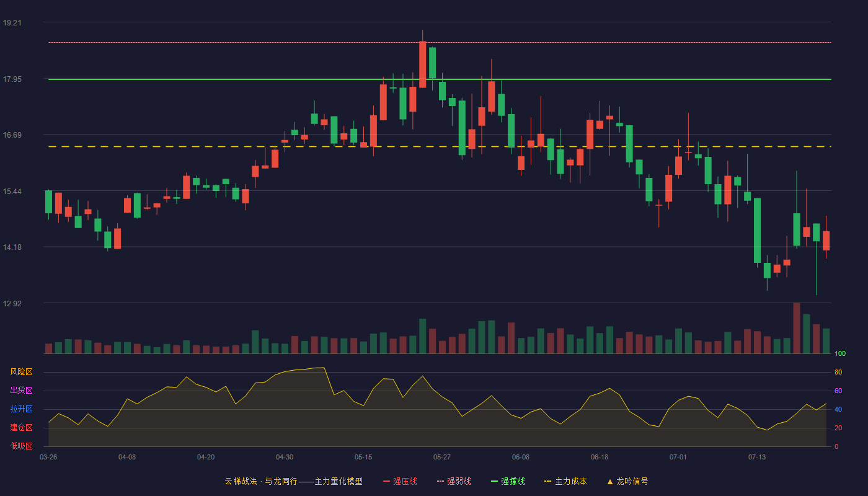868x496 pixels.
Task: Click the 06-18 date label
Action: tap(600, 457)
